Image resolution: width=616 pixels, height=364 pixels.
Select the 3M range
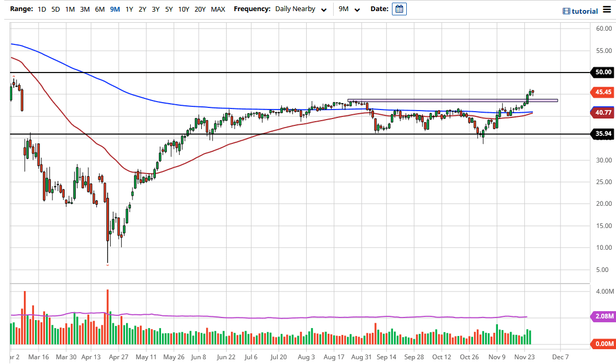pos(85,9)
